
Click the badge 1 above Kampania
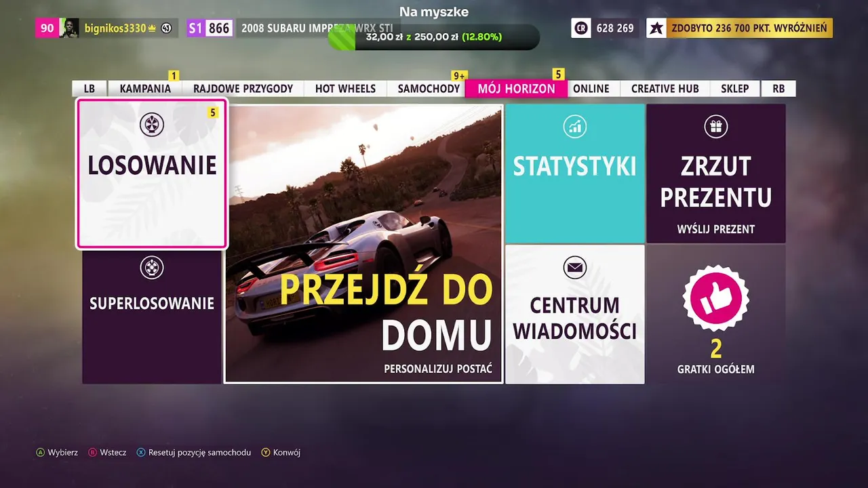(x=174, y=76)
